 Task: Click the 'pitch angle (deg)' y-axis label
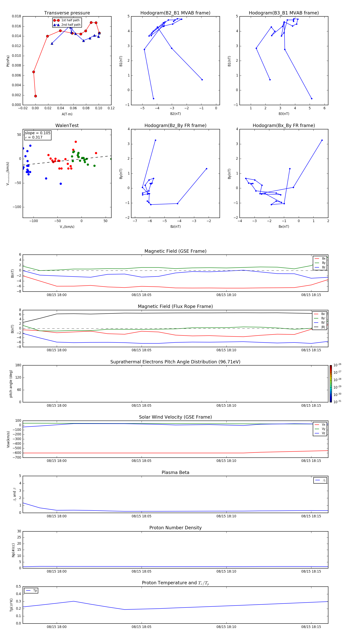click(x=11, y=384)
